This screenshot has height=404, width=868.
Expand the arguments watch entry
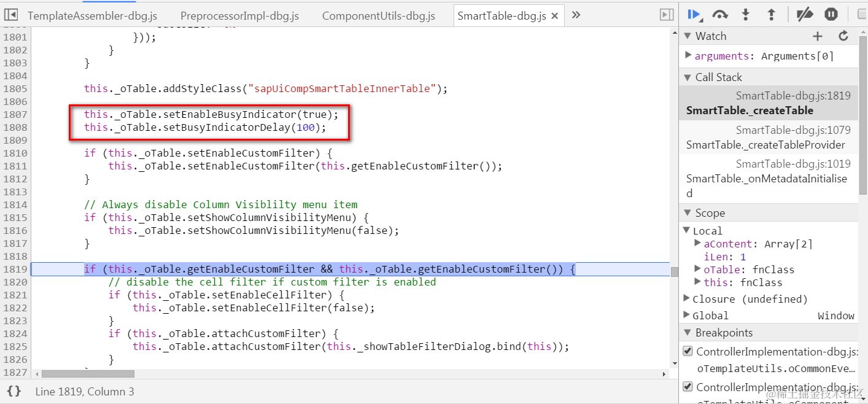pyautogui.click(x=688, y=55)
